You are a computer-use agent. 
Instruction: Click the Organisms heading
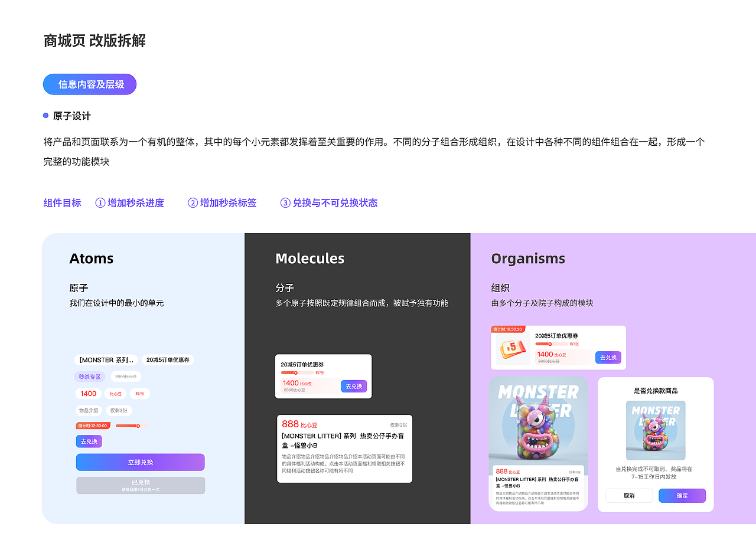point(528,258)
